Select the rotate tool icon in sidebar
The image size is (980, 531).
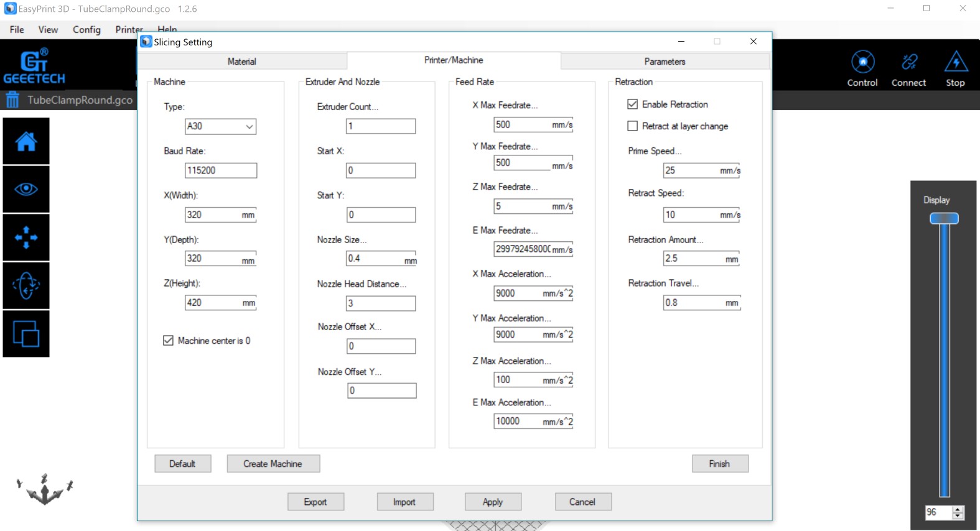pos(26,286)
